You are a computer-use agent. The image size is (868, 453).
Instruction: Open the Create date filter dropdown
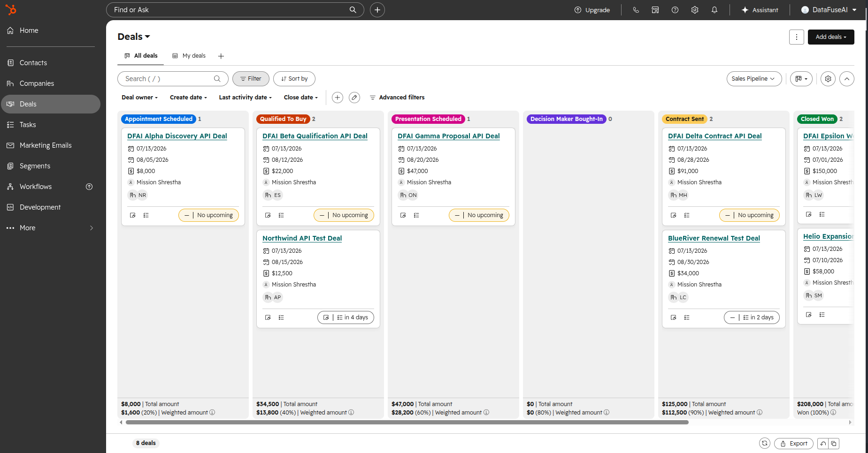click(x=188, y=98)
